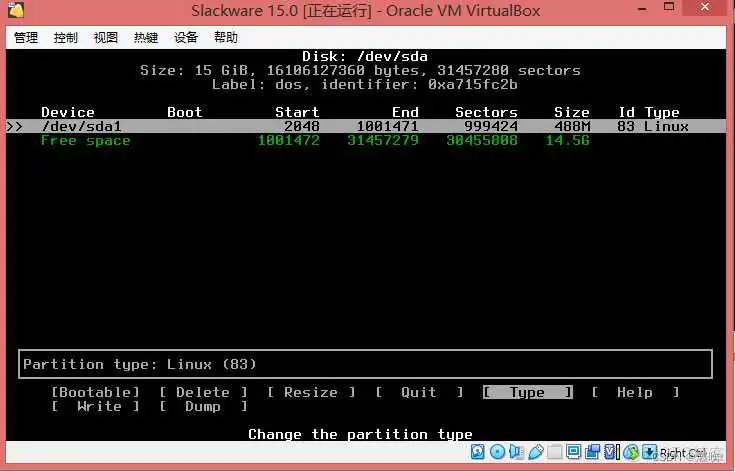Click the USB devices icon in status bar

pyautogui.click(x=535, y=452)
